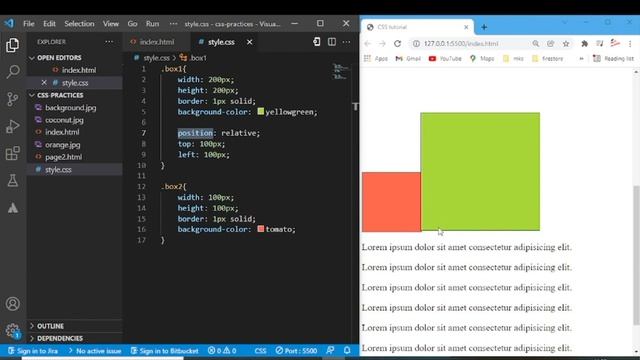Go forward in the browser
The height and width of the screenshot is (360, 640).
click(x=382, y=44)
